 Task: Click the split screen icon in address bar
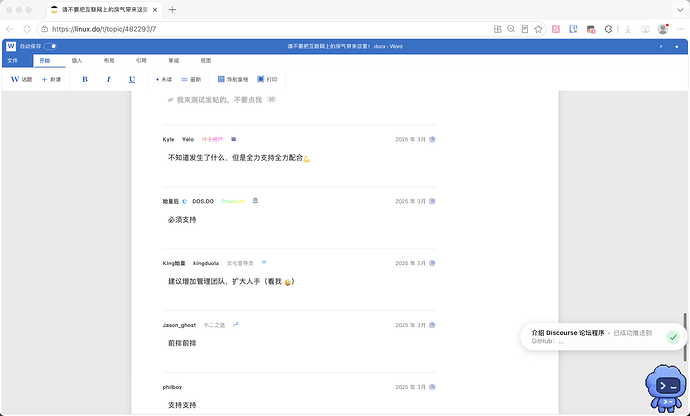point(498,29)
